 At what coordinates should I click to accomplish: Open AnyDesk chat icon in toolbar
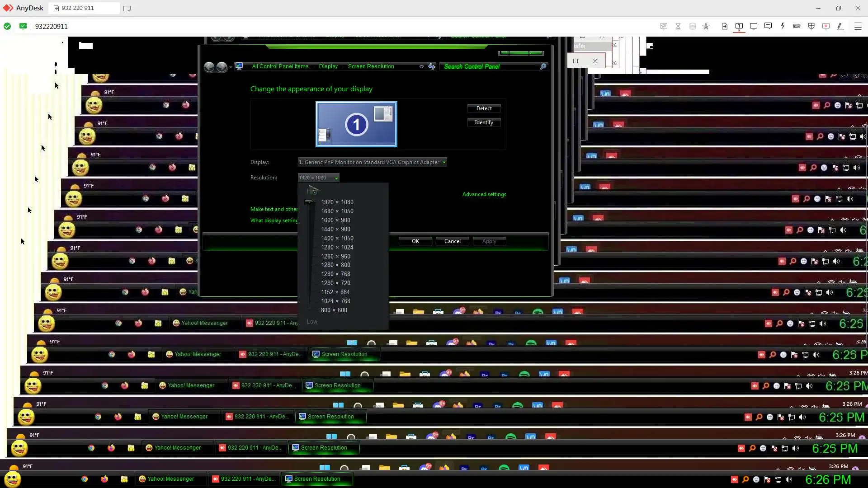[768, 26]
